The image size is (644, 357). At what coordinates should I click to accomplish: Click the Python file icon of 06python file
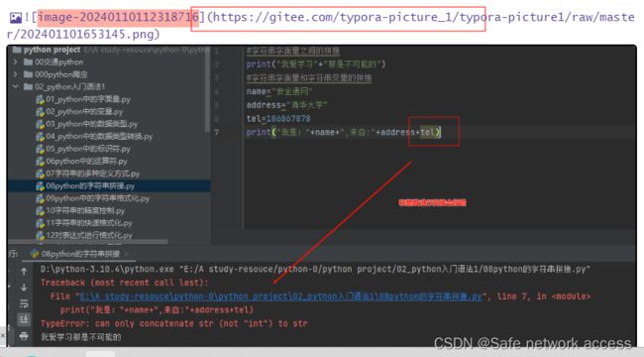(40, 162)
